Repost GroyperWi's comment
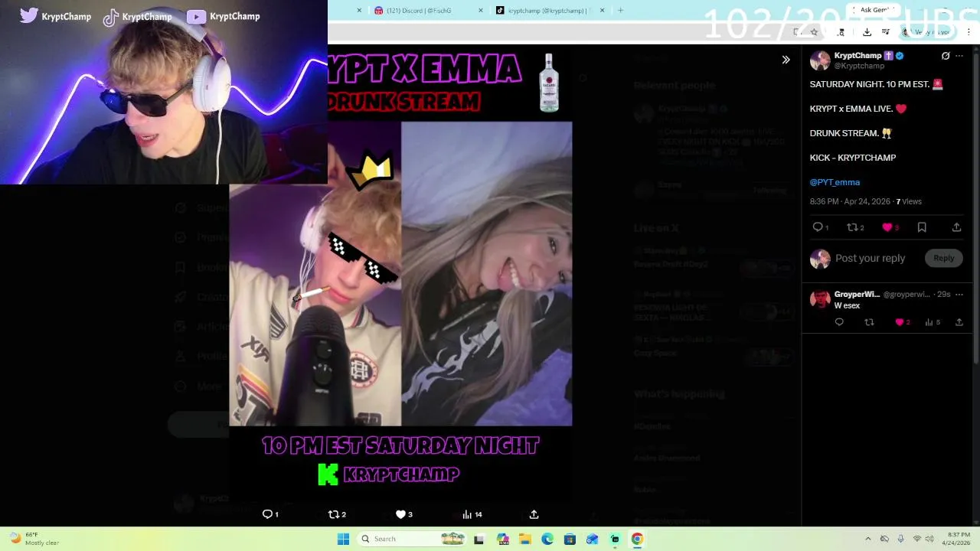This screenshot has width=980, height=551. [x=869, y=322]
